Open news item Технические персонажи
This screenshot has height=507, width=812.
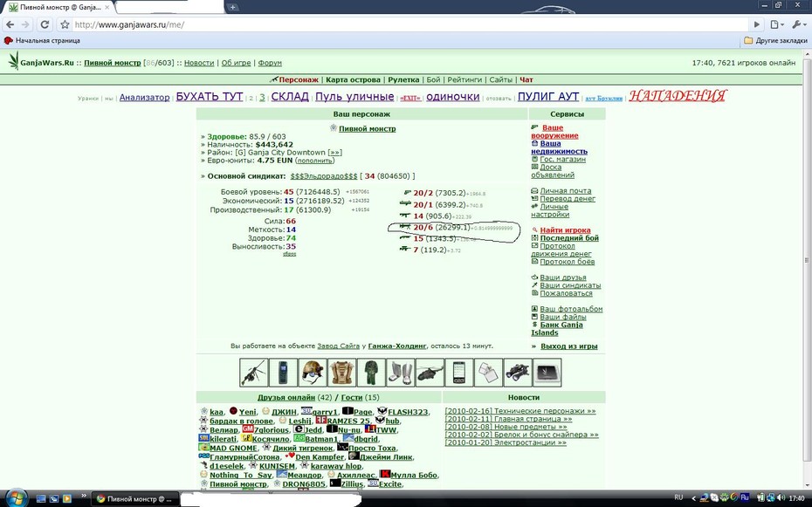[x=520, y=411]
